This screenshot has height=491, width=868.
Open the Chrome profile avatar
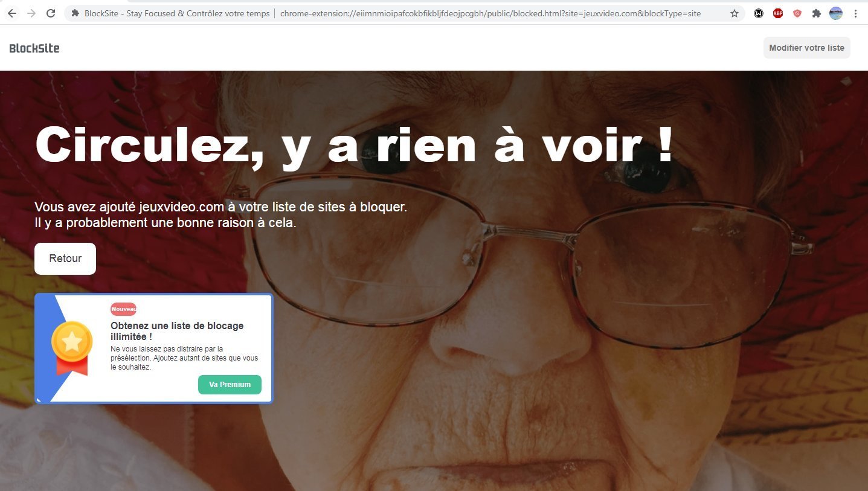(x=836, y=13)
